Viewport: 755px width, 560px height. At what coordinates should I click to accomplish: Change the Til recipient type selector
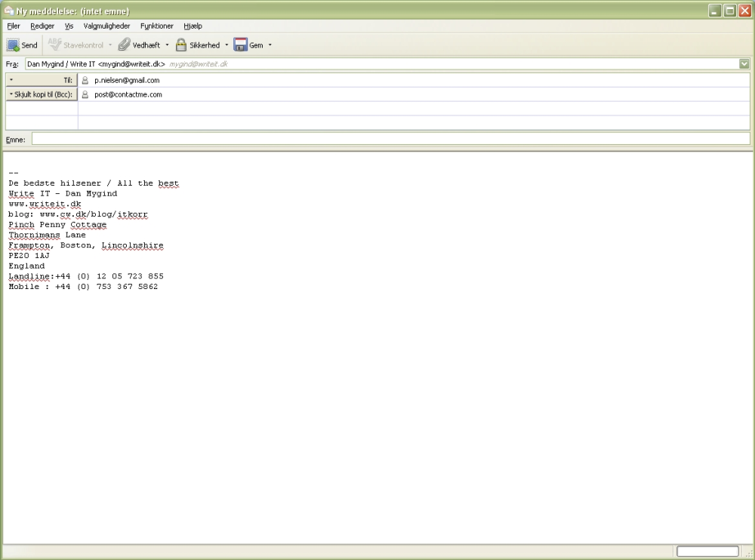point(42,80)
